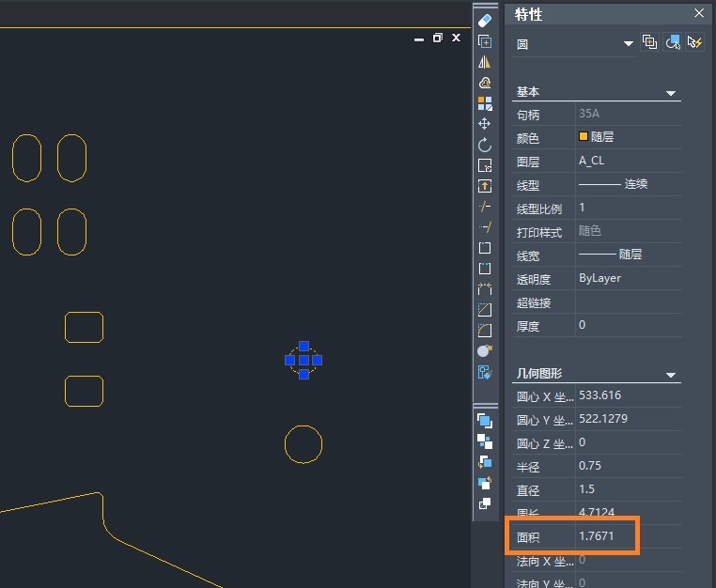This screenshot has width=716, height=588.
Task: Collapse the 几何图形 section
Action: 670,376
